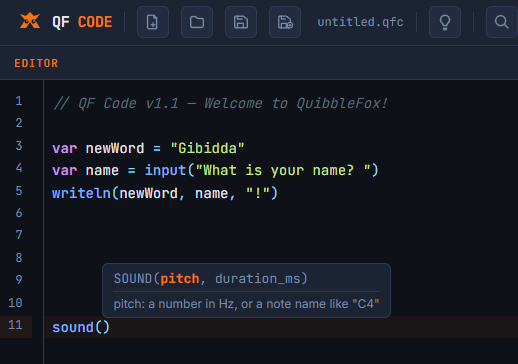This screenshot has height=364, width=518.
Task: Click the writeln function name
Action: tap(81, 193)
